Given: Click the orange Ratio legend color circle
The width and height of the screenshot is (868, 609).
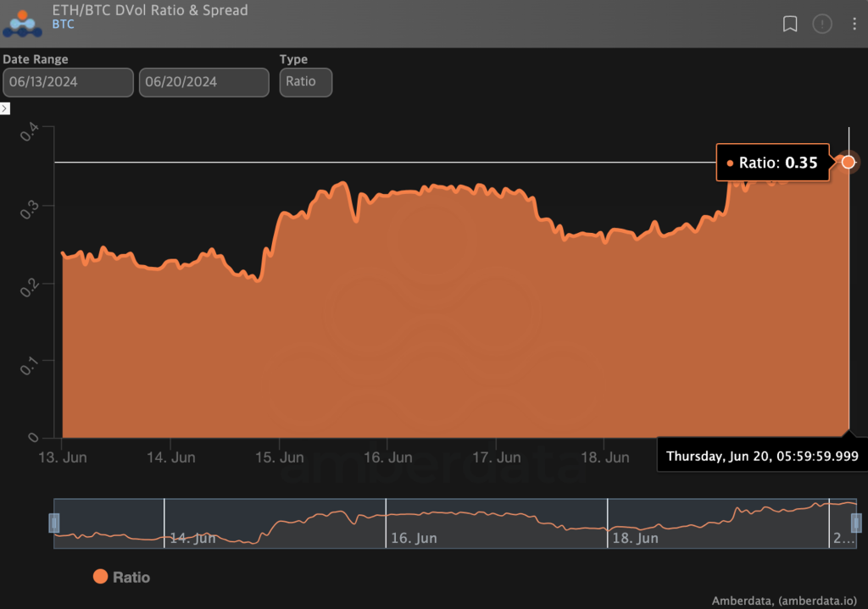Looking at the screenshot, I should point(100,577).
